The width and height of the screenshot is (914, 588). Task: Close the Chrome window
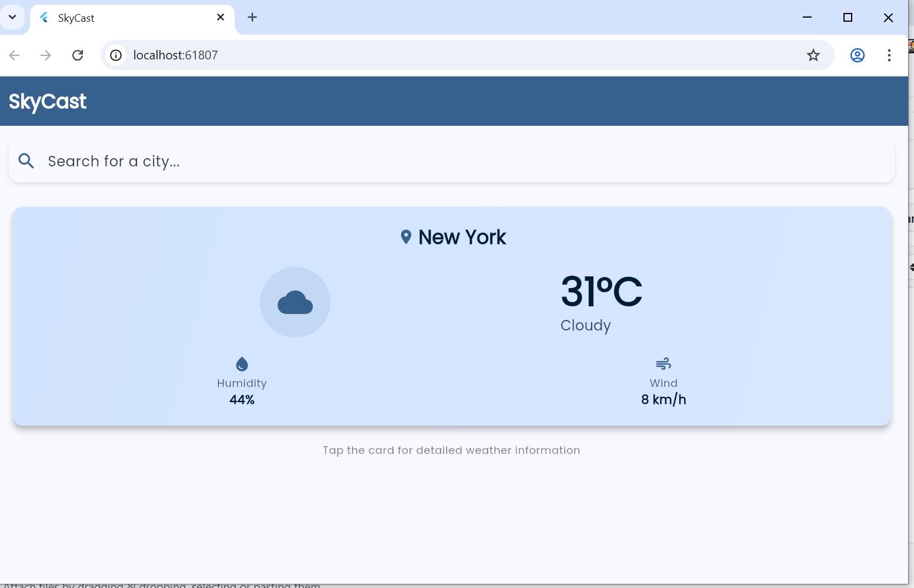(x=888, y=18)
